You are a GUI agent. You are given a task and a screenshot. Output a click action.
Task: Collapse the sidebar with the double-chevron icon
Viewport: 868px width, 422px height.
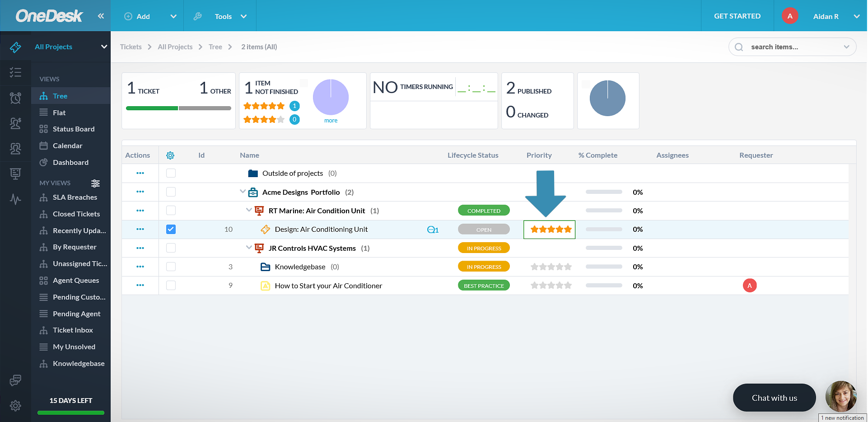pyautogui.click(x=101, y=16)
